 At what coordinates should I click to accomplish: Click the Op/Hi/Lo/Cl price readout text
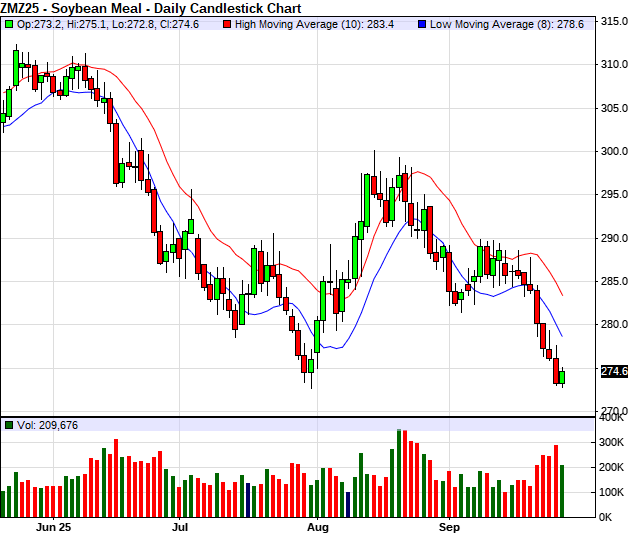[x=108, y=23]
